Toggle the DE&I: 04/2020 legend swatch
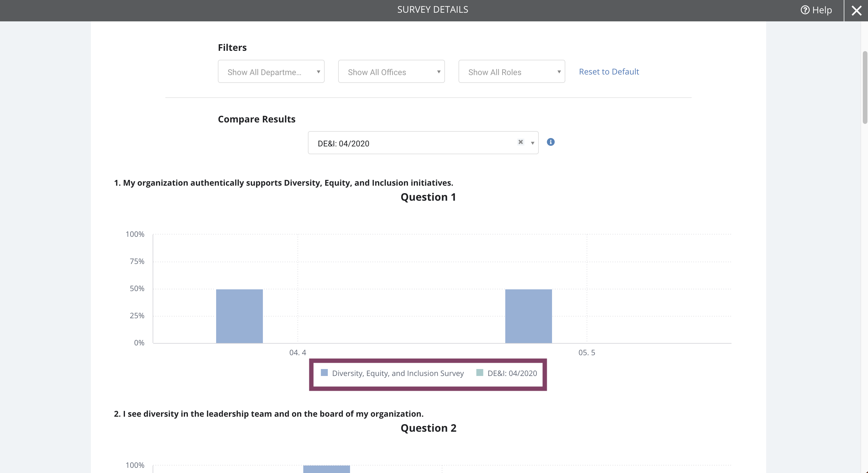 (x=480, y=373)
